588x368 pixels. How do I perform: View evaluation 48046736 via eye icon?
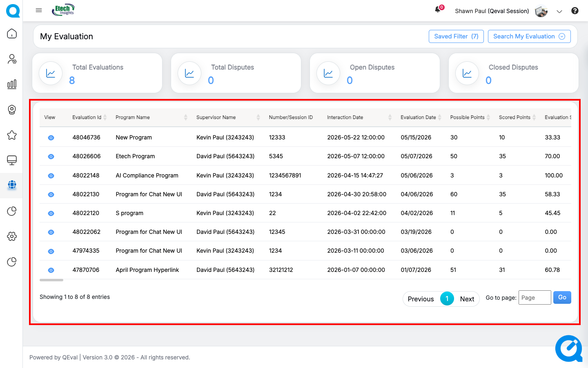click(51, 138)
